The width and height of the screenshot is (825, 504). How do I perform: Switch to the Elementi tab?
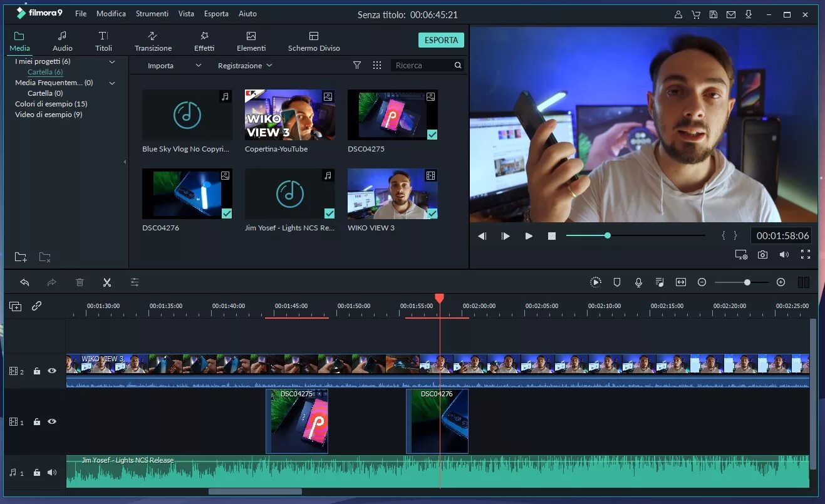point(251,41)
